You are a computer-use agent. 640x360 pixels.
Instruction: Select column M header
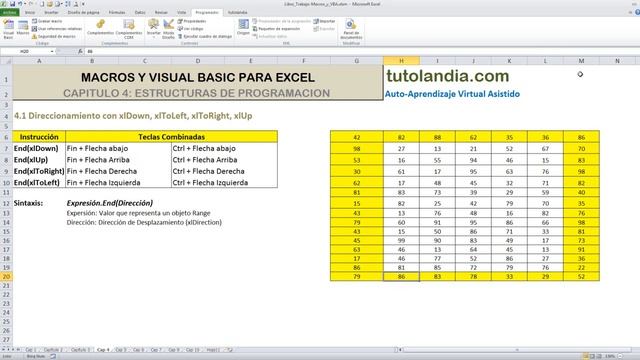[581, 61]
